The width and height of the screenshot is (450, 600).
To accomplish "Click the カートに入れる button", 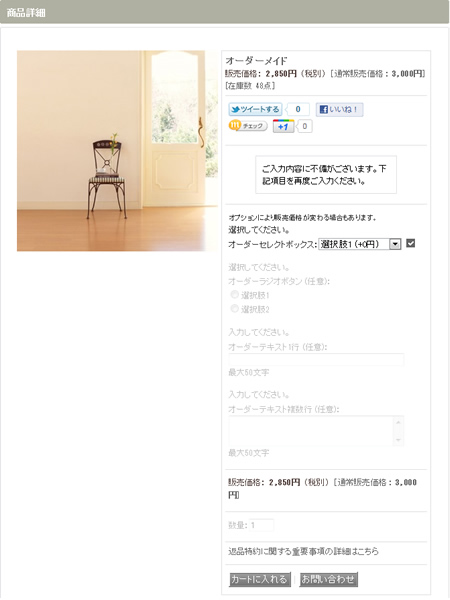I will (260, 579).
